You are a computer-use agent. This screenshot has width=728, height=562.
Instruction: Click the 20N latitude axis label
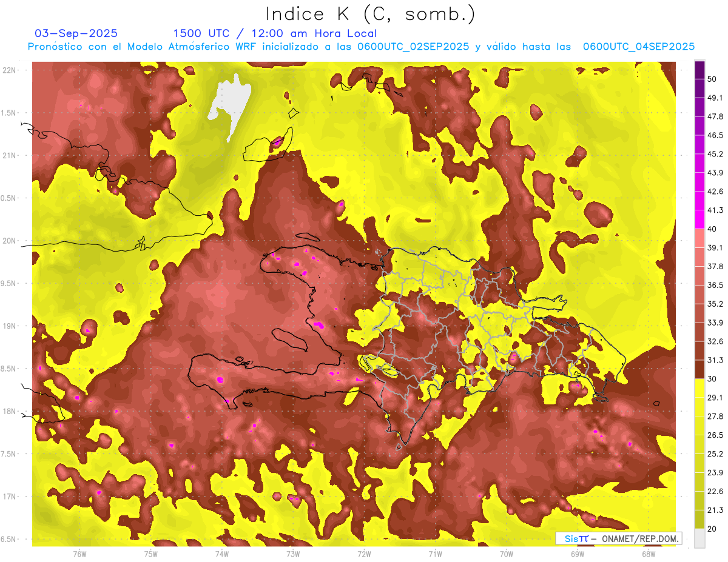pos(10,241)
